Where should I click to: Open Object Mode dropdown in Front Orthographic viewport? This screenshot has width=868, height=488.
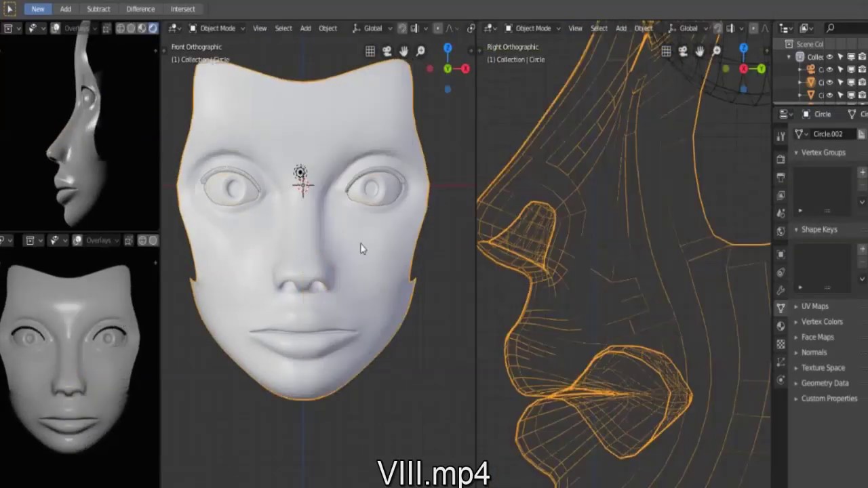217,28
